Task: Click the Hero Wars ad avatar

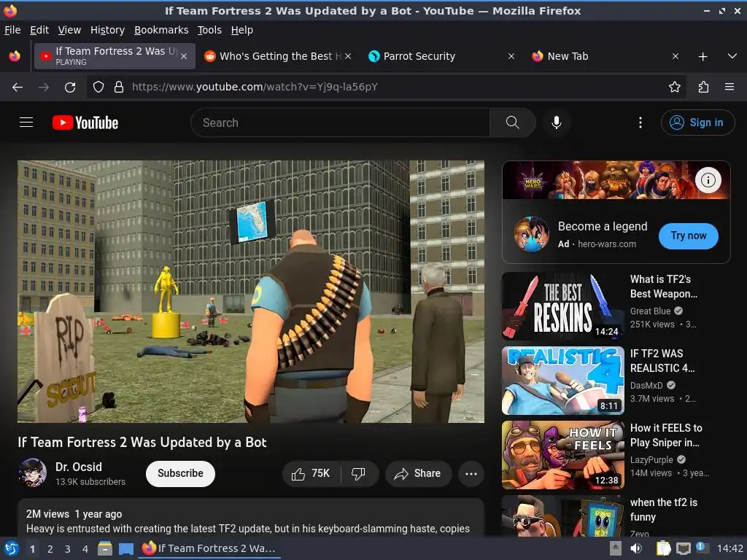Action: click(532, 234)
